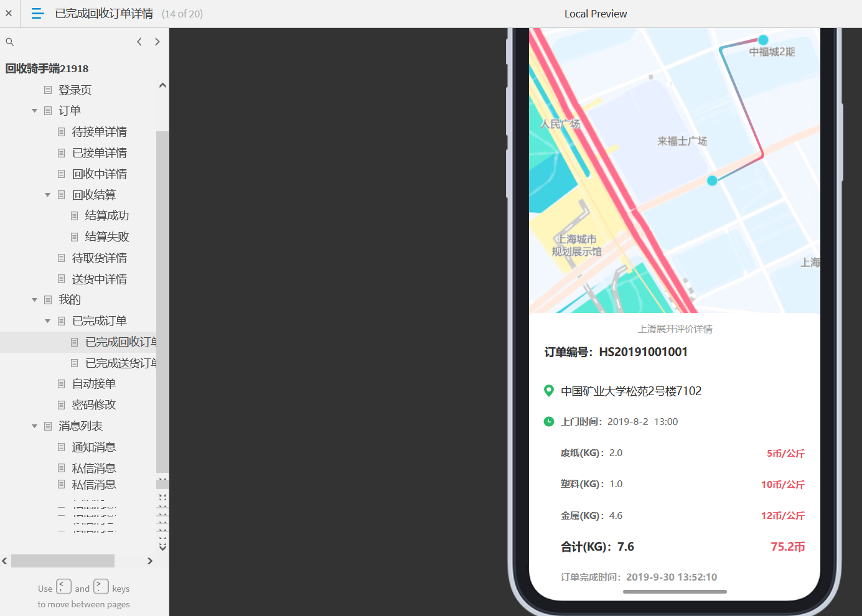
Task: Click route end dot on map
Action: tap(712, 180)
